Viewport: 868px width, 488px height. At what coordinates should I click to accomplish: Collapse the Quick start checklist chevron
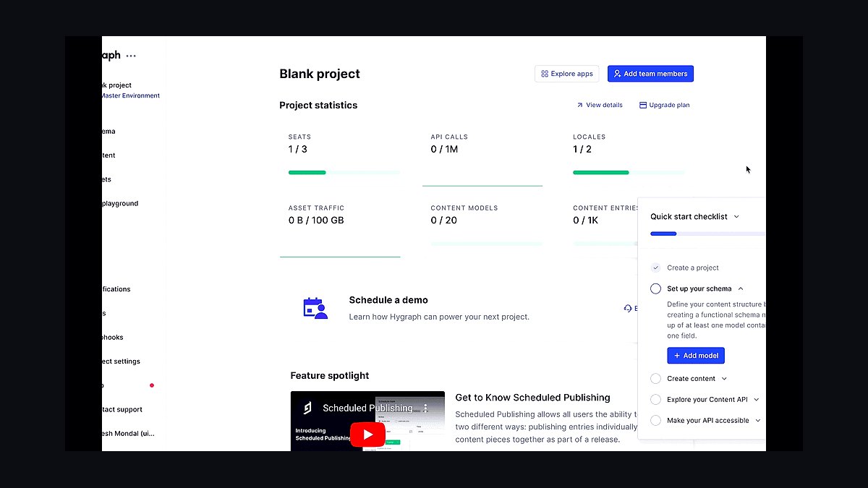tap(736, 217)
